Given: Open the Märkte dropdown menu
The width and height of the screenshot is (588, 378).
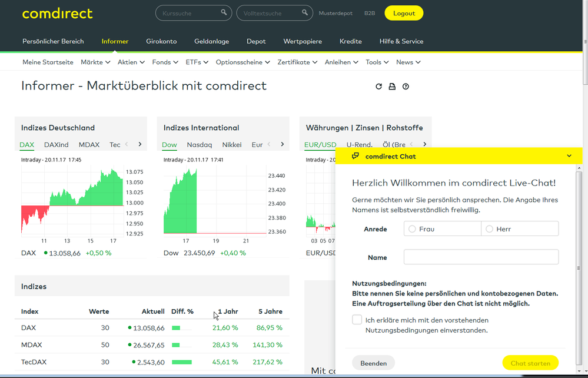Looking at the screenshot, I should (95, 62).
